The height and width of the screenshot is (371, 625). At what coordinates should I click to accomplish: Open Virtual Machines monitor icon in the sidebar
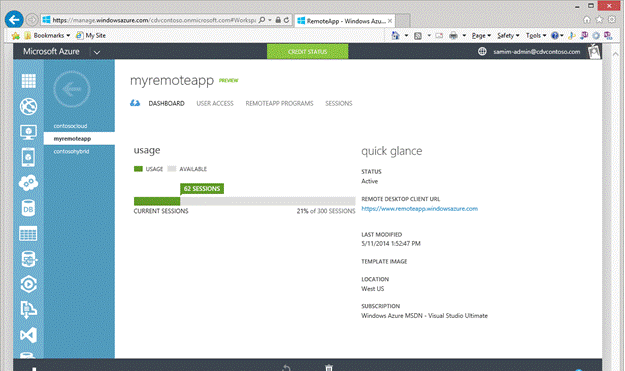point(28,132)
